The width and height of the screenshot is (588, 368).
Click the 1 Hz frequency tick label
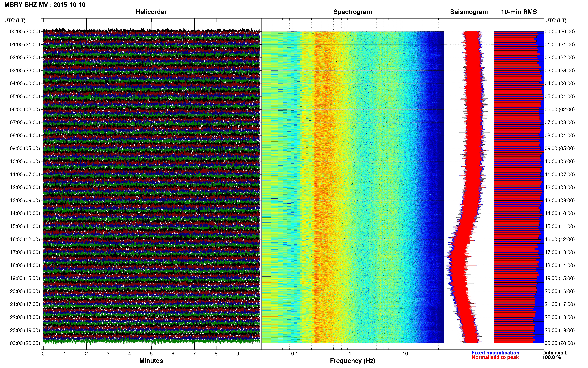[350, 354]
